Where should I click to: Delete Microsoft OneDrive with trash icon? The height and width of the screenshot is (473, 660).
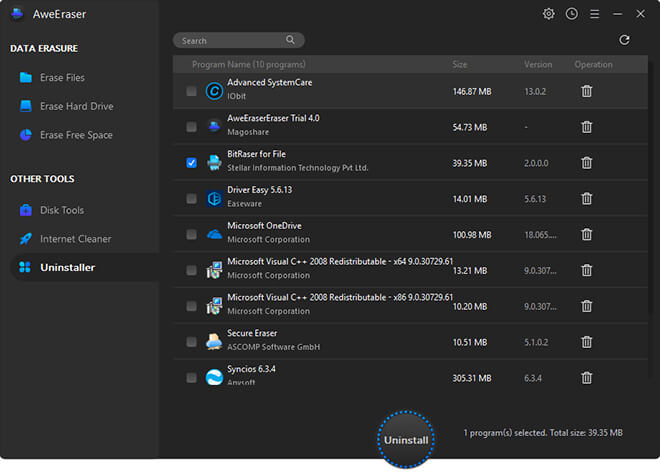point(586,234)
